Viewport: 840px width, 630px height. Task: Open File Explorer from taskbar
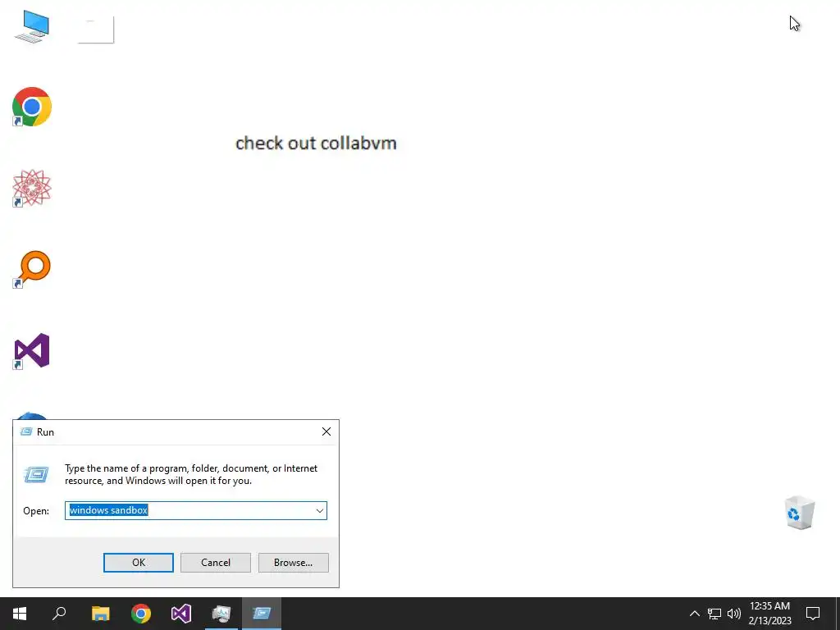coord(100,614)
